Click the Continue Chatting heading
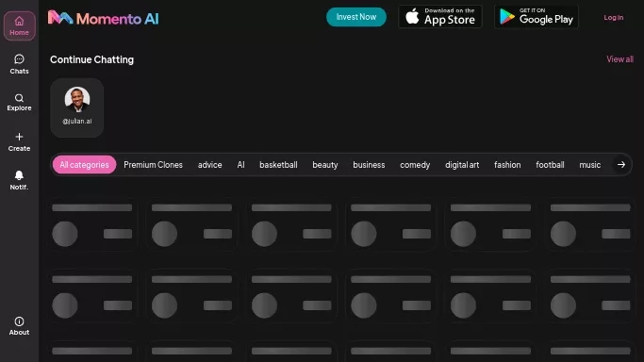This screenshot has height=362, width=644. 92,59
